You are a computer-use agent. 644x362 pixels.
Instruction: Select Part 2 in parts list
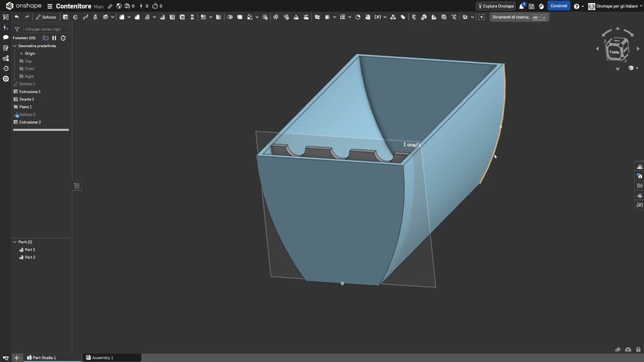click(30, 257)
